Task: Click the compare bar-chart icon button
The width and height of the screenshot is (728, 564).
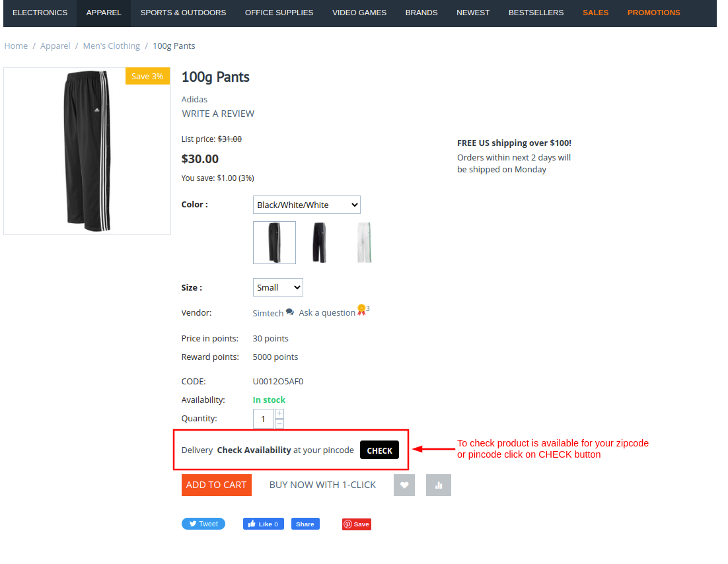Action: coord(438,485)
